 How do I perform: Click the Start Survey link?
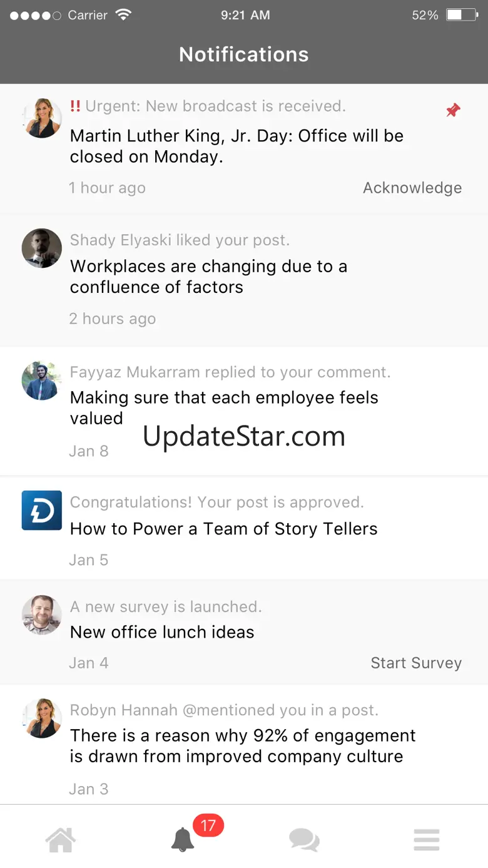click(416, 663)
